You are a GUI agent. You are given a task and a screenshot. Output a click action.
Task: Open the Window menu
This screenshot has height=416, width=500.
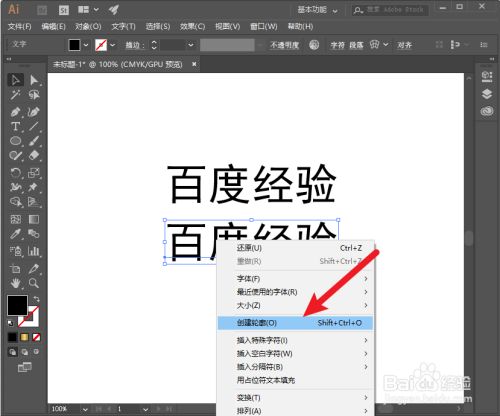[x=264, y=27]
